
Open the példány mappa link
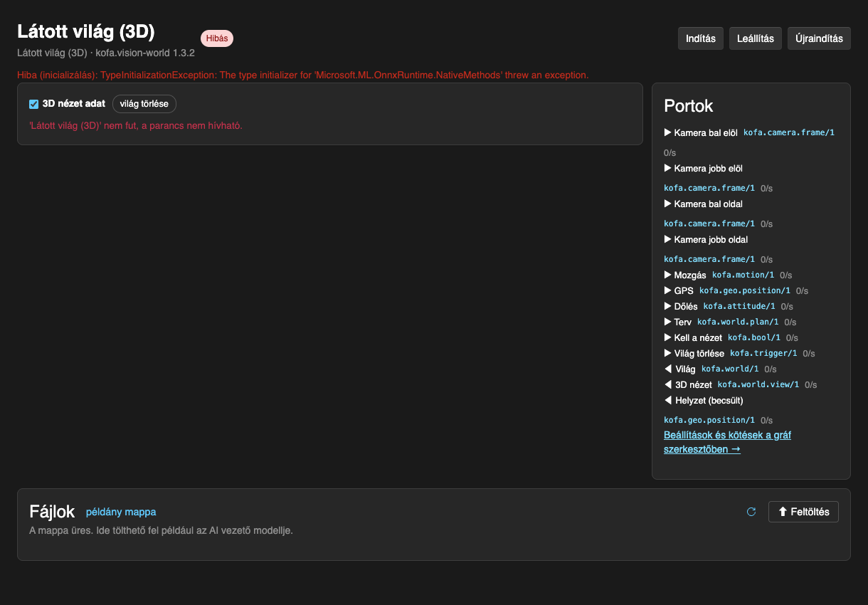point(121,512)
